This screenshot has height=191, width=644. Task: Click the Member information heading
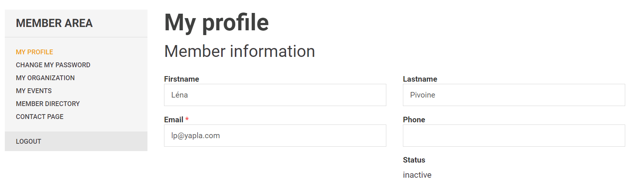[x=239, y=51]
